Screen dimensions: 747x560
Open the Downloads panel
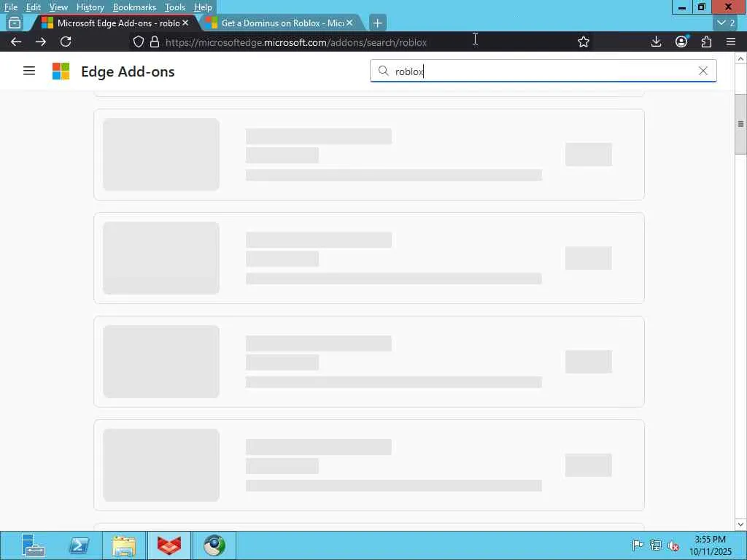click(x=656, y=42)
